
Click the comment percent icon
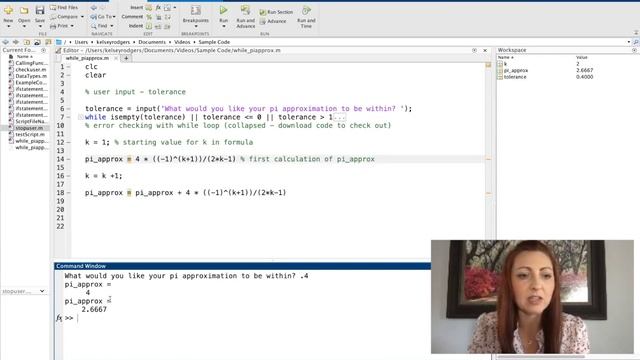pyautogui.click(x=149, y=17)
